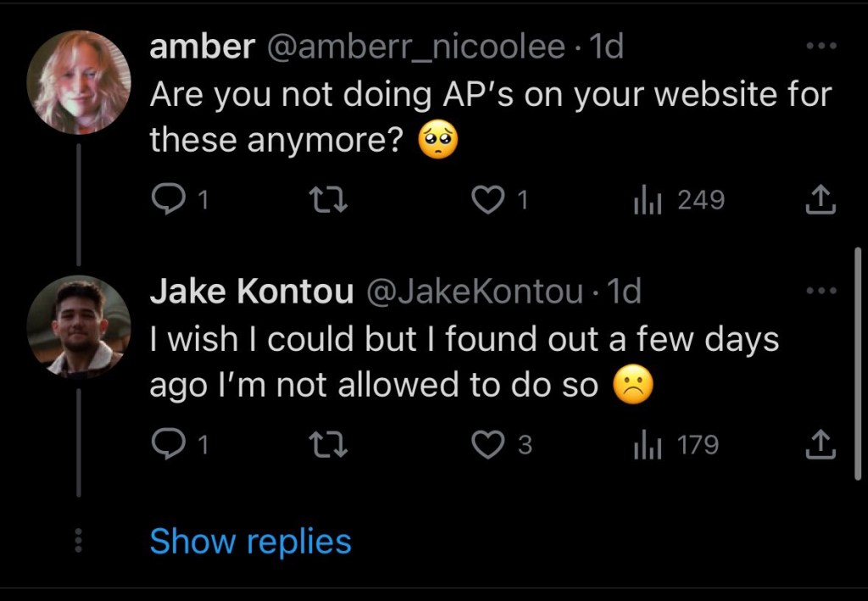Like amber's tweet

click(486, 200)
